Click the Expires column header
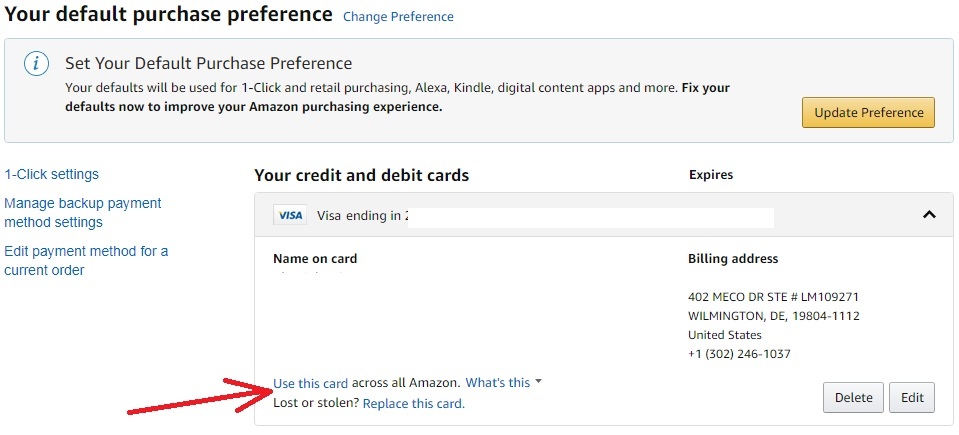Viewport: 959px width, 435px height. point(711,175)
